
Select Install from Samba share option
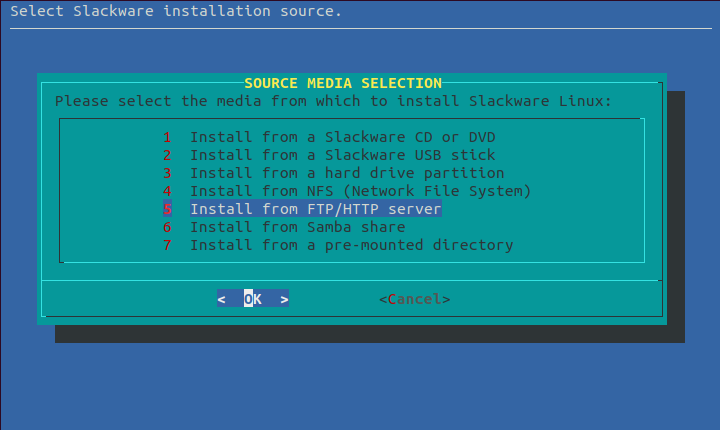[297, 227]
